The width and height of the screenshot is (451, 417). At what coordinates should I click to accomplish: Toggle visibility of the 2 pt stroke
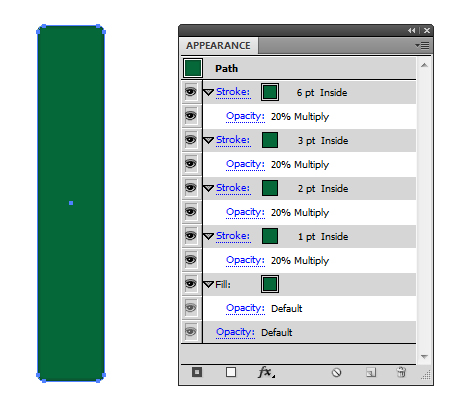click(191, 188)
